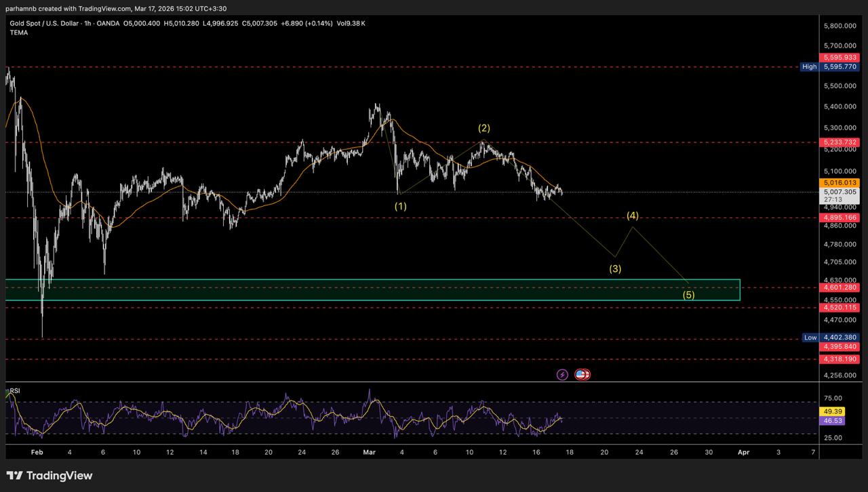Click the TradingView logo

(x=50, y=476)
